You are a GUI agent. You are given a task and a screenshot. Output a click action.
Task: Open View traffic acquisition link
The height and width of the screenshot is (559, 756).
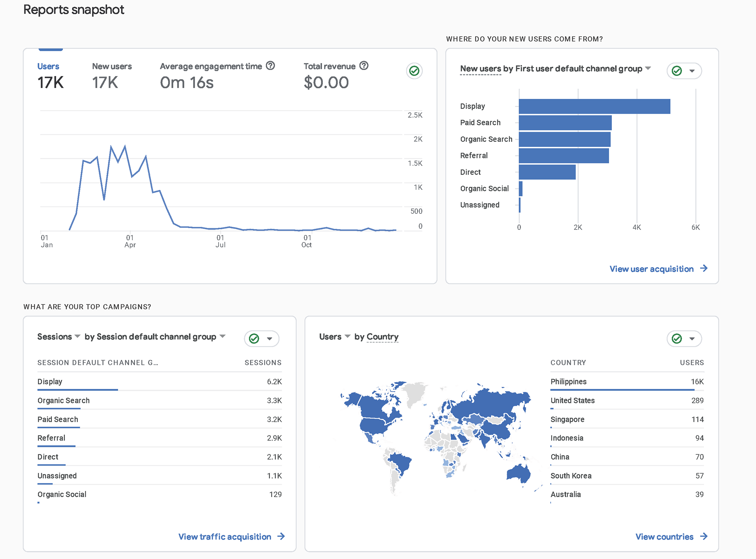coord(225,537)
